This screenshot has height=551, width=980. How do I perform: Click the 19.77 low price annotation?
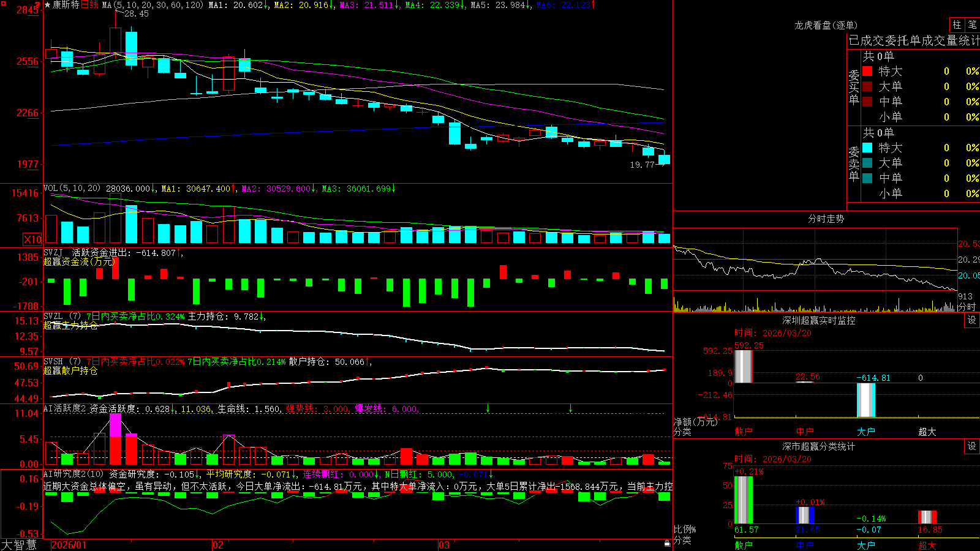pos(643,165)
